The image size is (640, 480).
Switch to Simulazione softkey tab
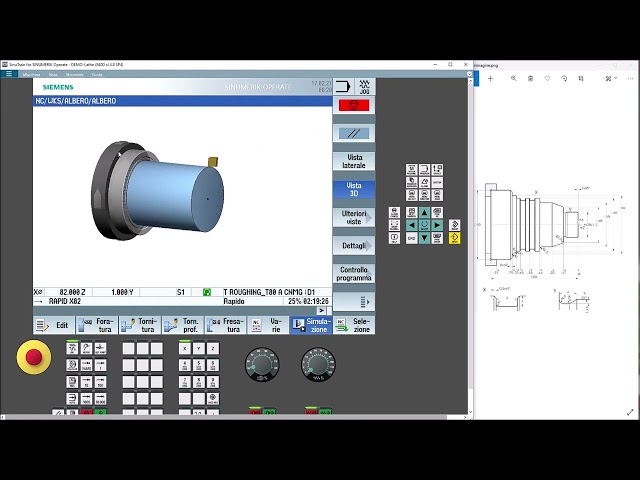(x=311, y=325)
